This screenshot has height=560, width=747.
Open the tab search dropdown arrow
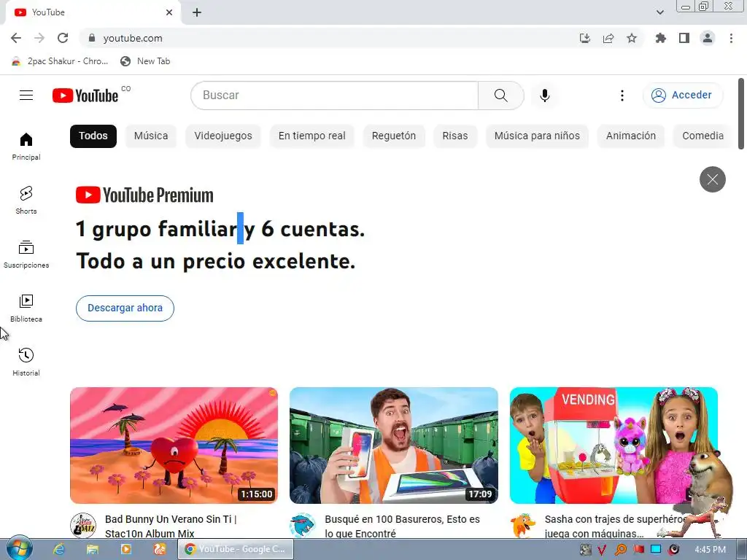(x=659, y=12)
